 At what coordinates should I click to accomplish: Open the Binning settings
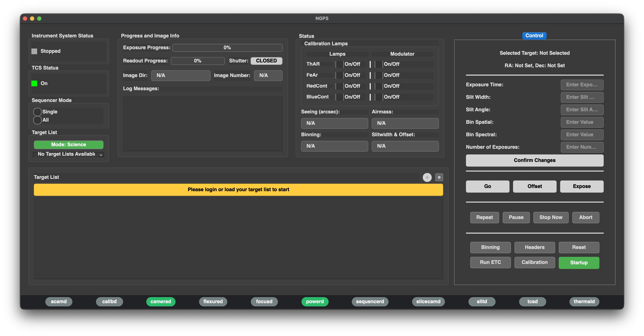(490, 248)
